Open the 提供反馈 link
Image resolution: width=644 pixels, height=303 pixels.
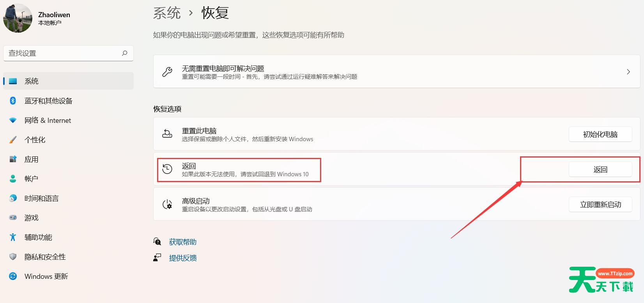point(182,258)
